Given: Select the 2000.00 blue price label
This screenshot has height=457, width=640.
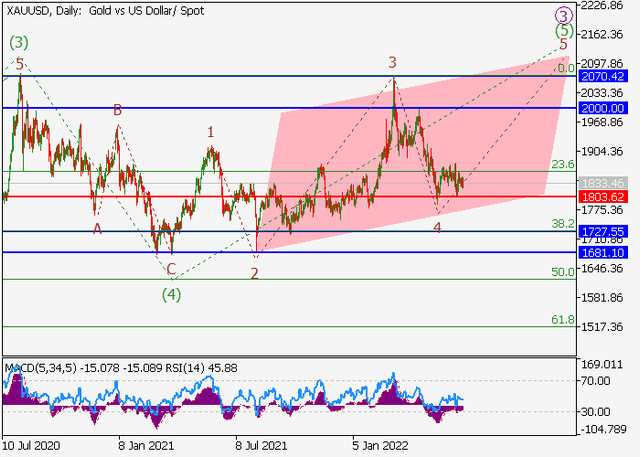Looking at the screenshot, I should coord(602,108).
